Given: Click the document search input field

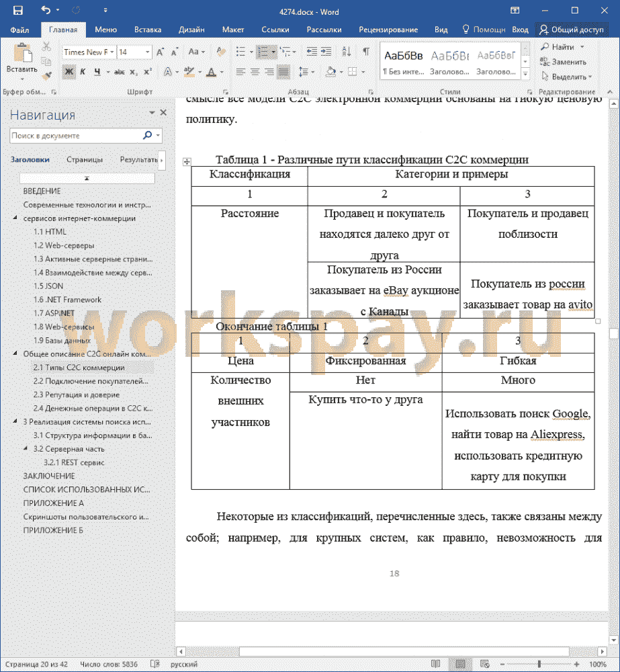Looking at the screenshot, I should tap(76, 136).
